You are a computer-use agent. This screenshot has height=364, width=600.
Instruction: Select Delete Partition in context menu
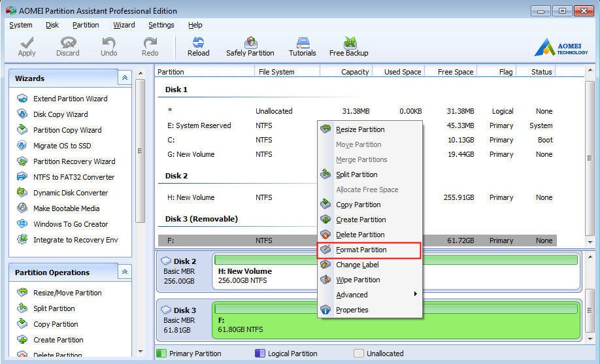(x=370, y=235)
